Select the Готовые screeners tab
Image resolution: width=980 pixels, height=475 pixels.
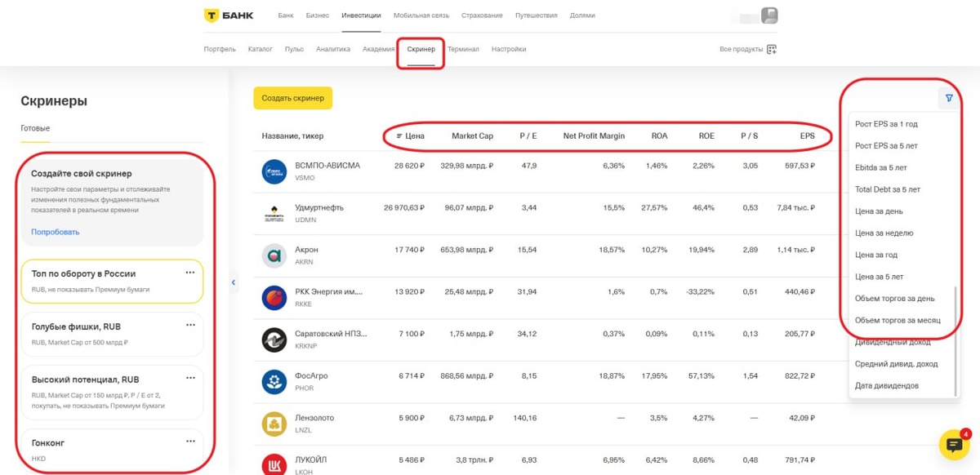coord(35,128)
